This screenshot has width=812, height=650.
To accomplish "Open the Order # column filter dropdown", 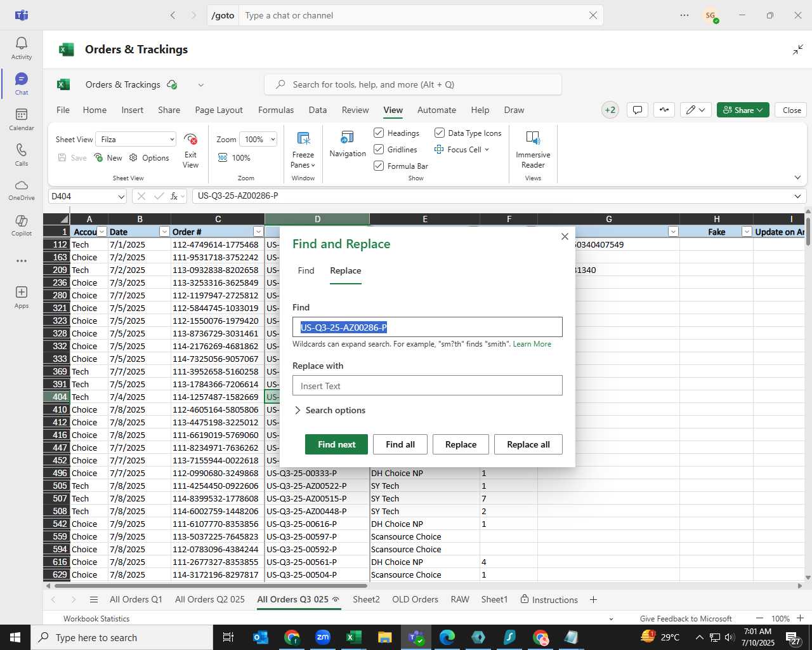I will click(x=258, y=232).
